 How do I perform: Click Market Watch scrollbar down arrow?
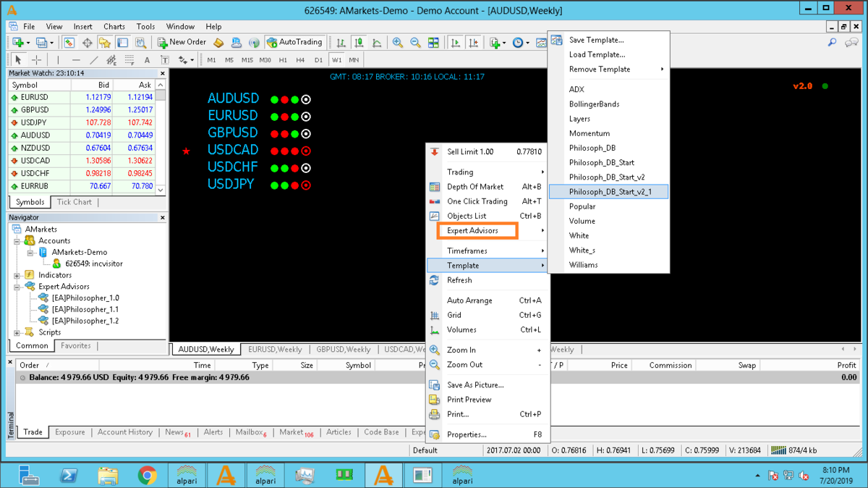tap(161, 190)
